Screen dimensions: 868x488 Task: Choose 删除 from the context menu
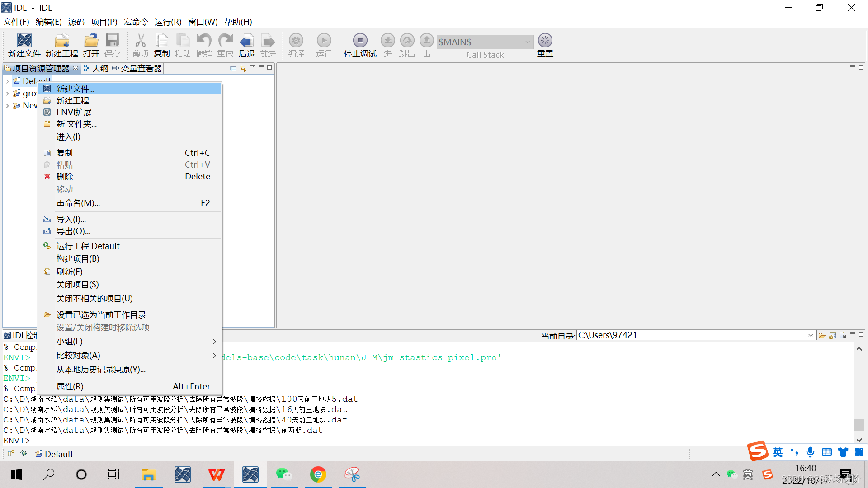(x=64, y=177)
